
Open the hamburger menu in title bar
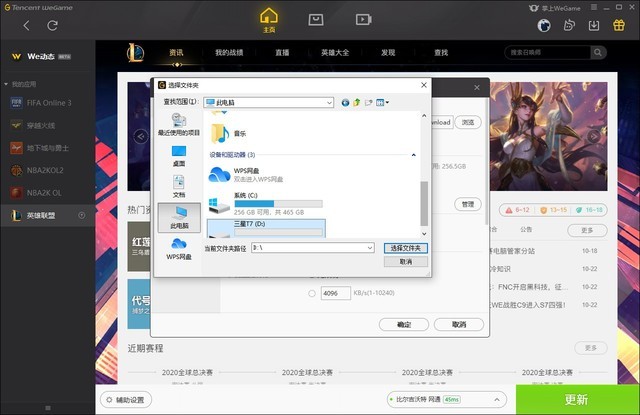[594, 7]
